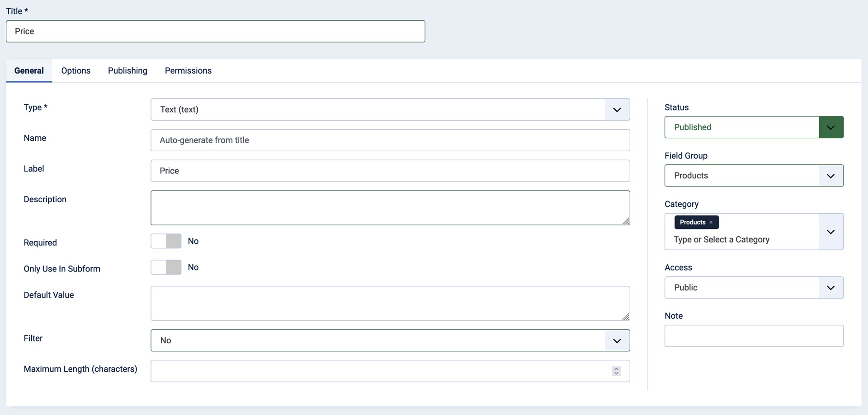
Task: Click the Title input field containing Price
Action: pyautogui.click(x=215, y=31)
